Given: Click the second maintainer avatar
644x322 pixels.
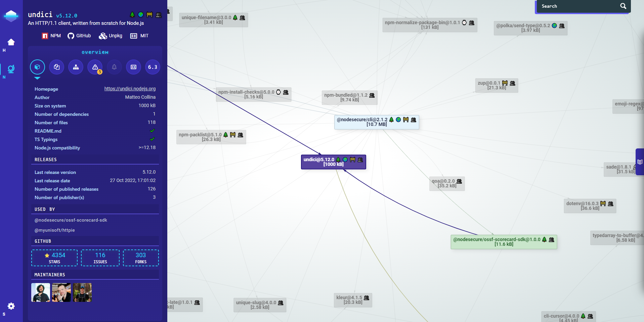Looking at the screenshot, I should [61, 292].
